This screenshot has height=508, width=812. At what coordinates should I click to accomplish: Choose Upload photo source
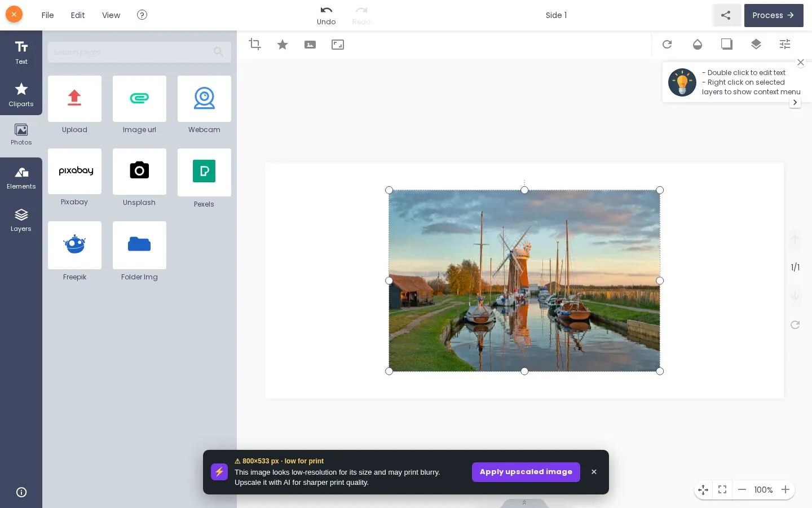coord(74,99)
